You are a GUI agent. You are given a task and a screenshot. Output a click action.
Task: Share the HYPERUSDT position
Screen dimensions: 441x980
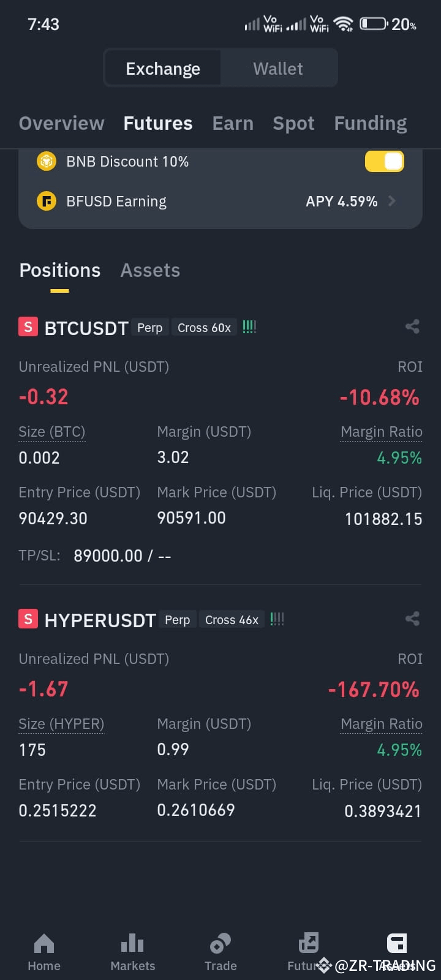[x=412, y=619]
